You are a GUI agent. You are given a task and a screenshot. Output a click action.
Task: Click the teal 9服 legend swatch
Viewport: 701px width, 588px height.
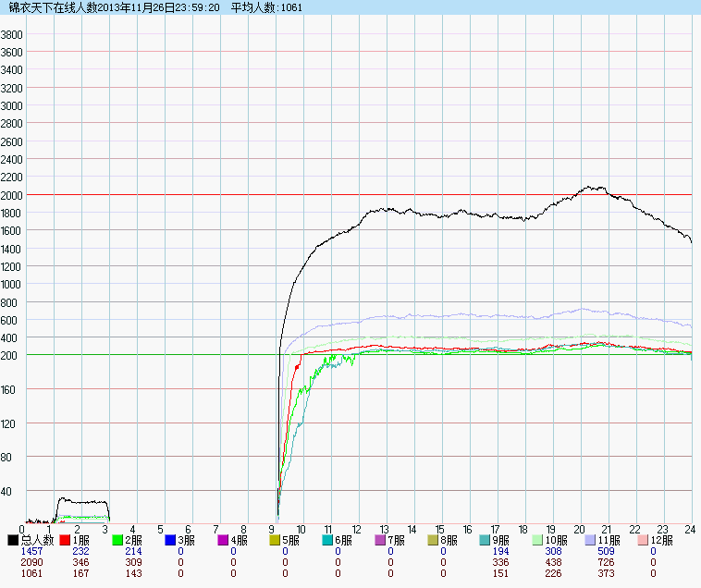(x=486, y=540)
